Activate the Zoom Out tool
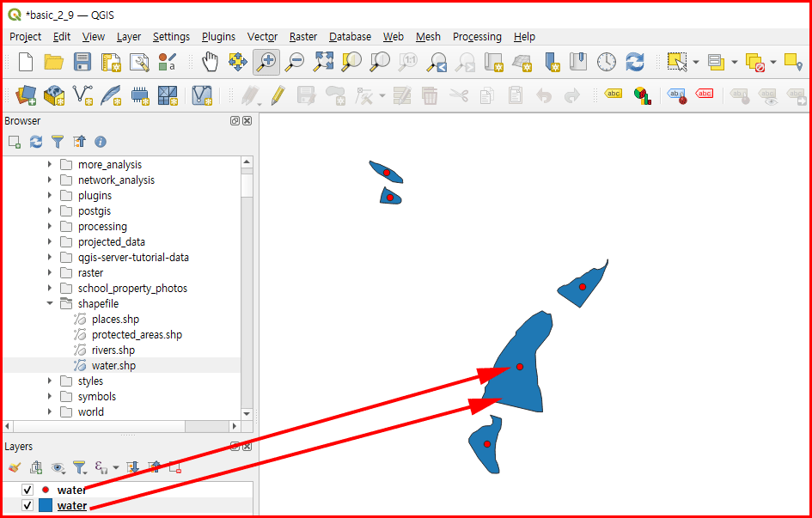The image size is (812, 518). [x=295, y=62]
